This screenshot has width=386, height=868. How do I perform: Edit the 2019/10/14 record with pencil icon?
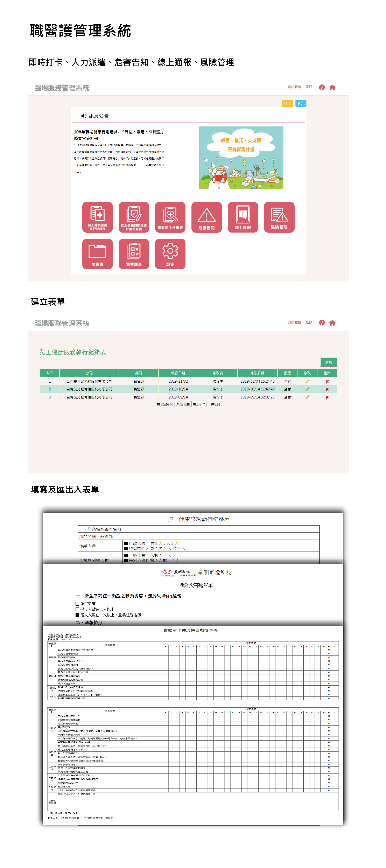click(307, 389)
